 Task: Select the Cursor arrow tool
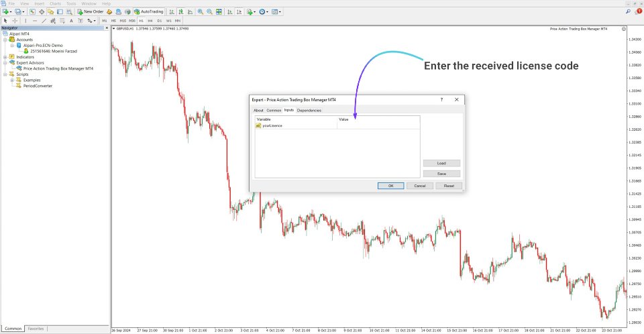click(5, 21)
